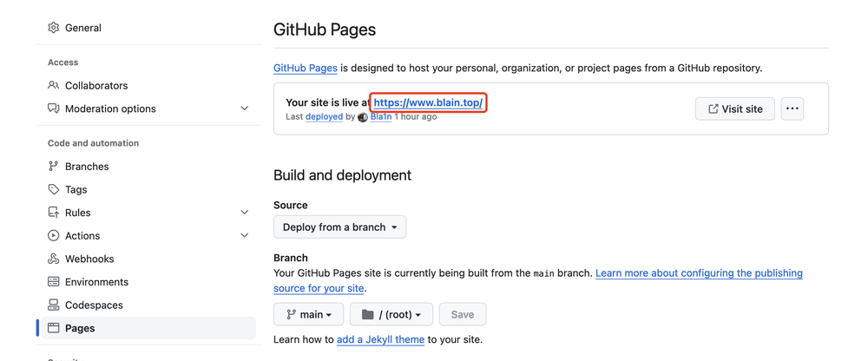Click the deployed link

click(324, 117)
